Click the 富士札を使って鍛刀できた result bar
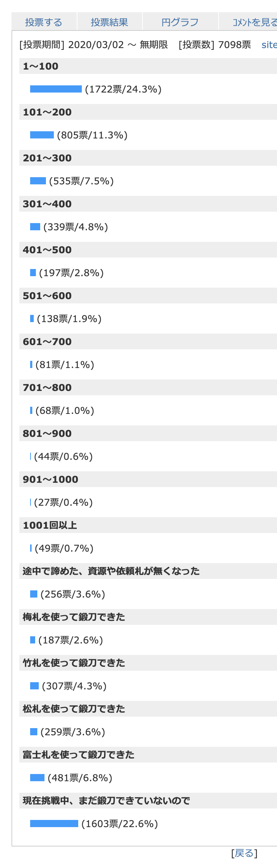Image resolution: width=277 pixels, height=868 pixels. [37, 778]
